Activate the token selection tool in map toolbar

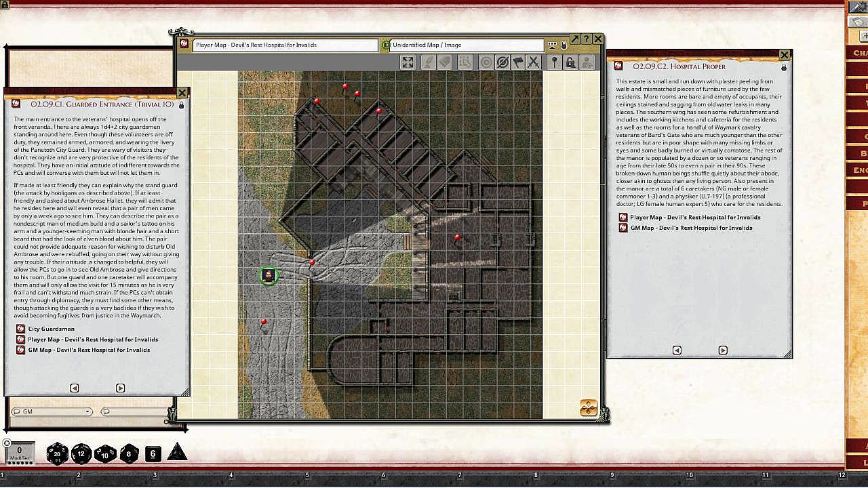coord(465,62)
